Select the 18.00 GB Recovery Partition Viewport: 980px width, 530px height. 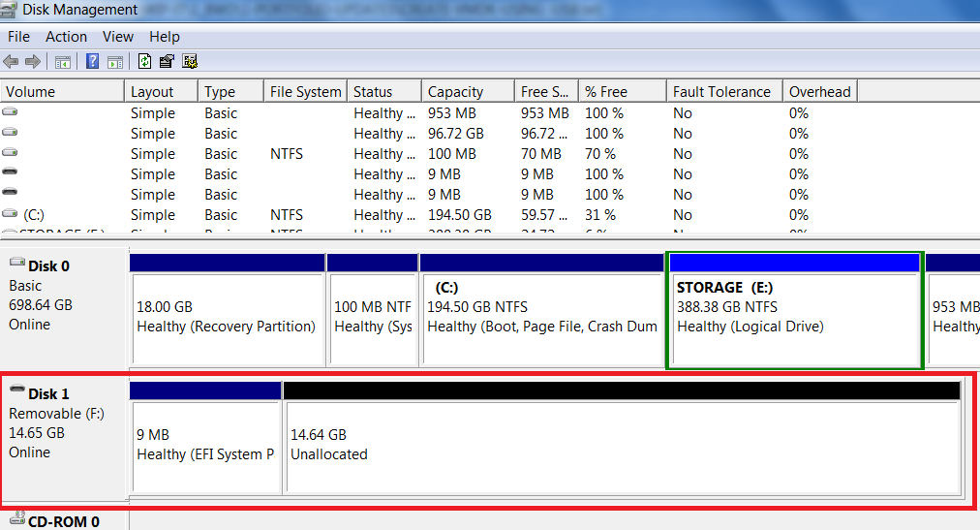coord(227,315)
